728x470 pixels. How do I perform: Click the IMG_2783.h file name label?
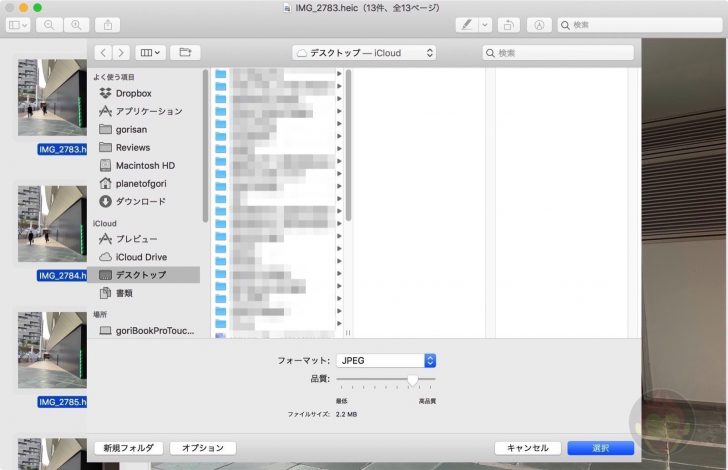point(62,149)
